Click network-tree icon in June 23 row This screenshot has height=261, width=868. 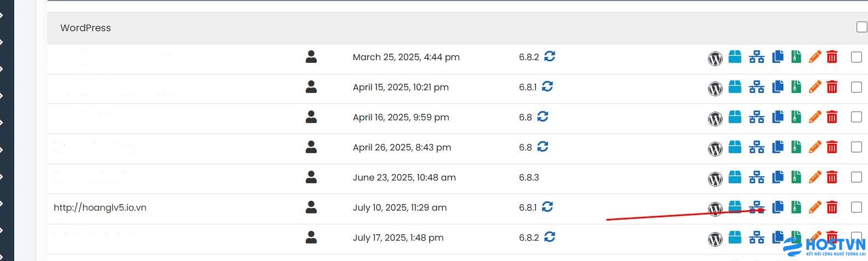(x=757, y=177)
